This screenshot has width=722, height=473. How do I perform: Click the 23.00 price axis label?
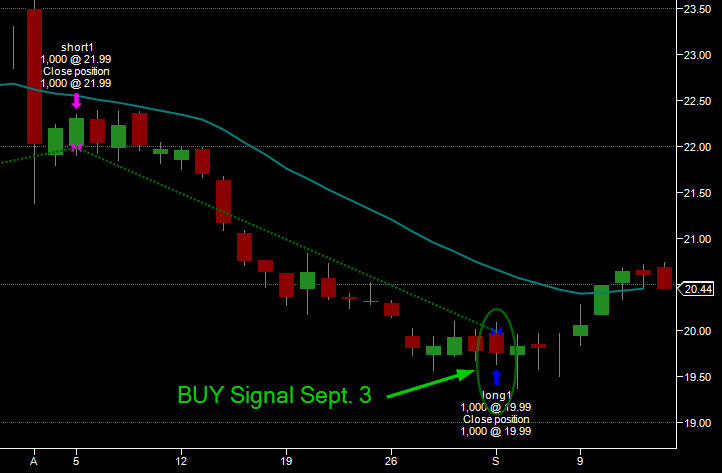point(697,55)
